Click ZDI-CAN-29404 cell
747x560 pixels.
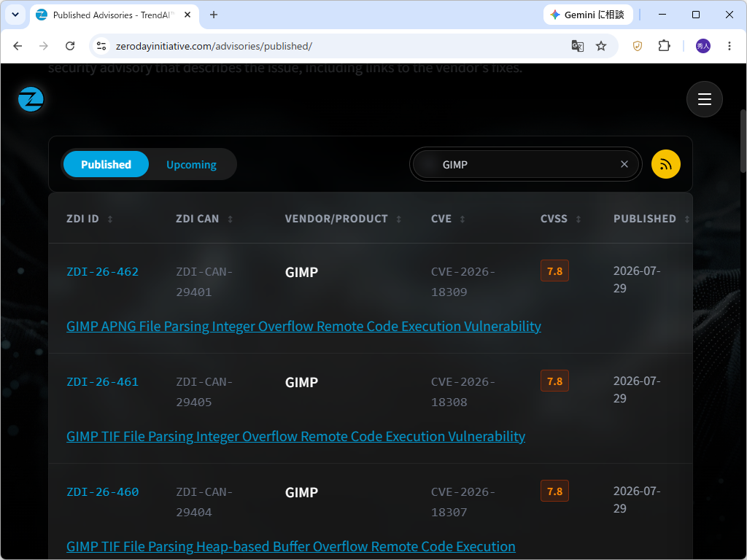[204, 502]
